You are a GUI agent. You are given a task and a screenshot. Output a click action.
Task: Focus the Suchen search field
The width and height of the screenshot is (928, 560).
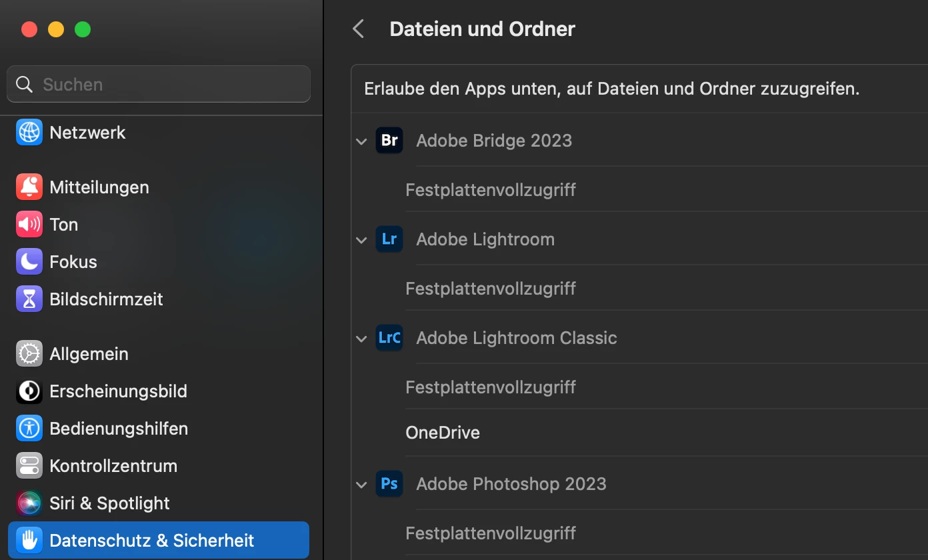[x=159, y=84]
